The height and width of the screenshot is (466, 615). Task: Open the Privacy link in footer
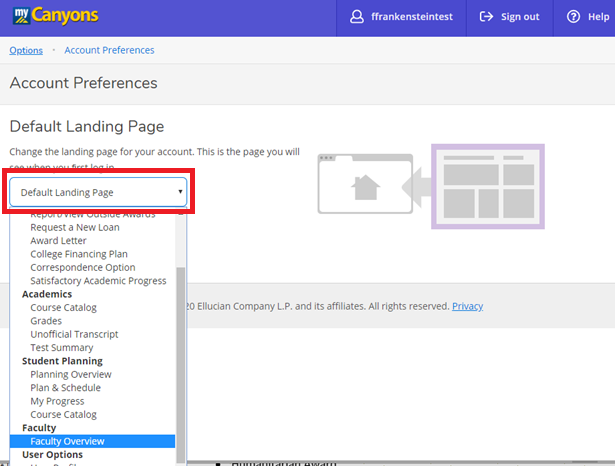[x=467, y=306]
